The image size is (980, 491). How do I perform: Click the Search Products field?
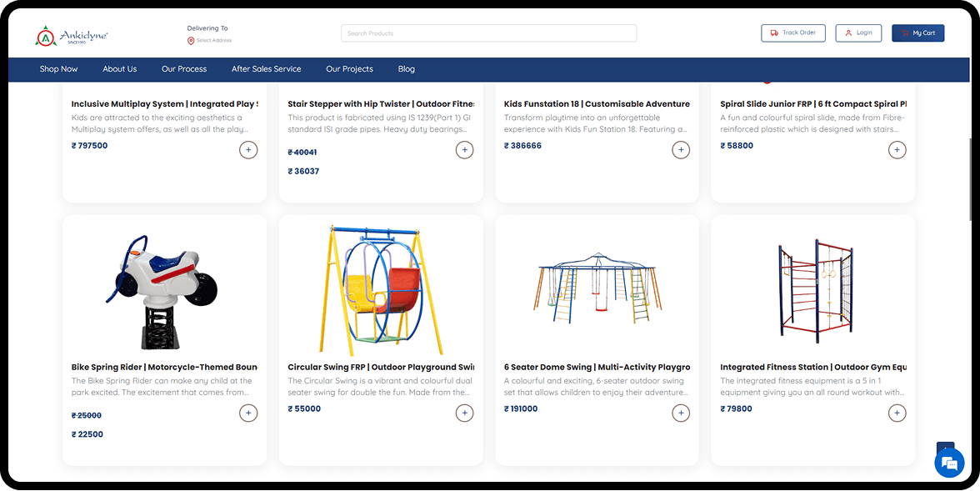click(x=488, y=33)
